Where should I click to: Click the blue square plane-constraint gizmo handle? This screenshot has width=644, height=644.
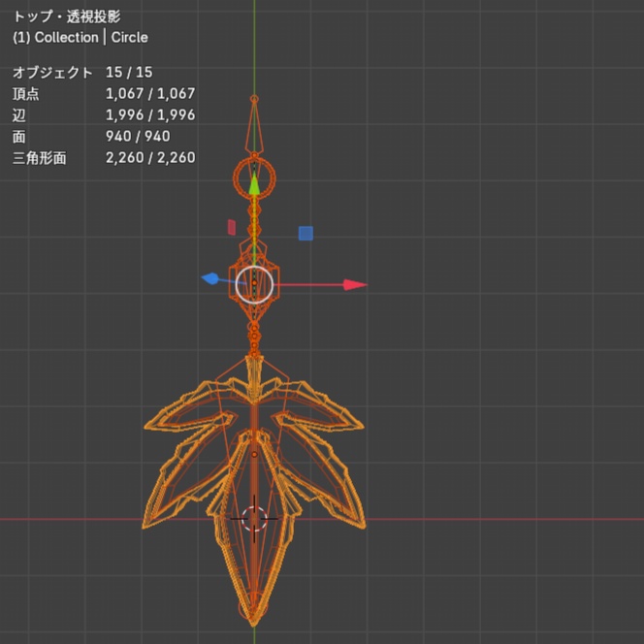(306, 234)
